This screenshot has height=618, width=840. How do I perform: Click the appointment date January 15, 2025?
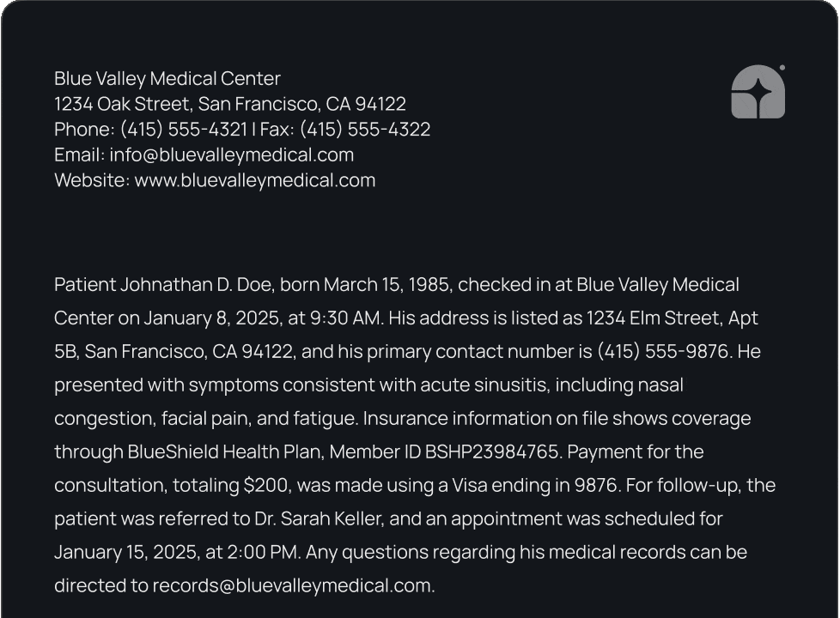coord(127,552)
